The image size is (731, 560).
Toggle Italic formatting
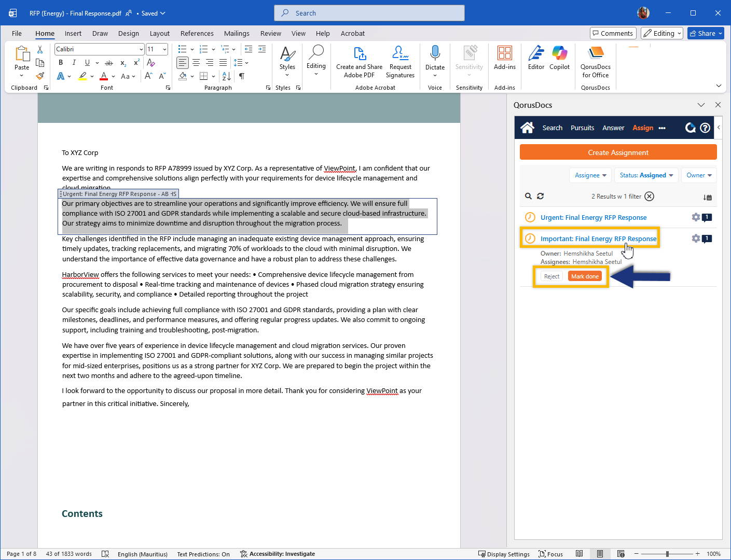[x=74, y=63]
